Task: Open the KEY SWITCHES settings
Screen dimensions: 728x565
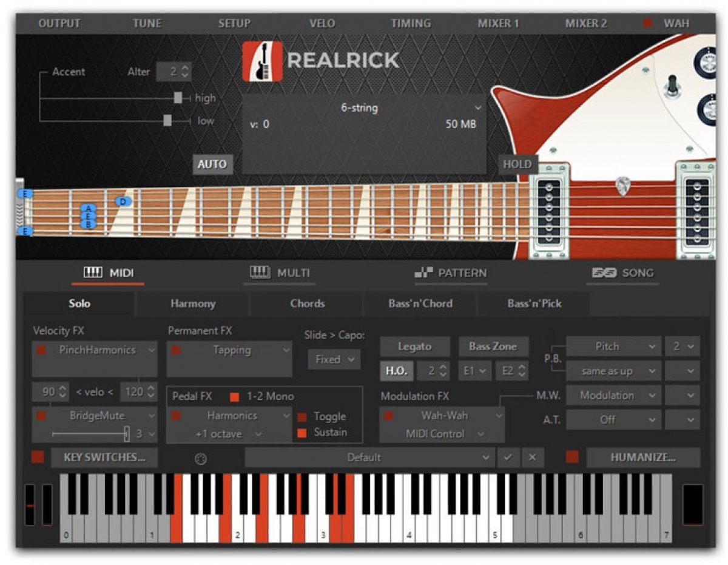Action: (x=104, y=458)
